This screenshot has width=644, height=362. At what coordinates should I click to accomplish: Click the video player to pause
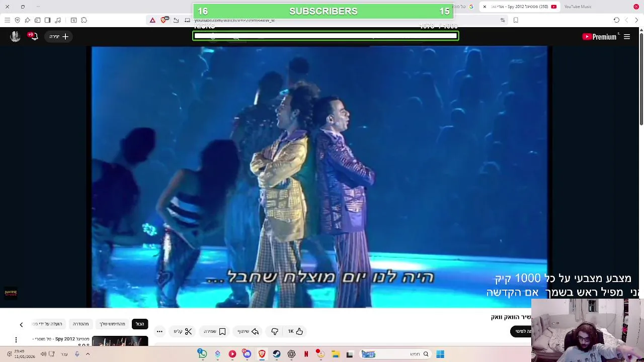pyautogui.click(x=319, y=176)
